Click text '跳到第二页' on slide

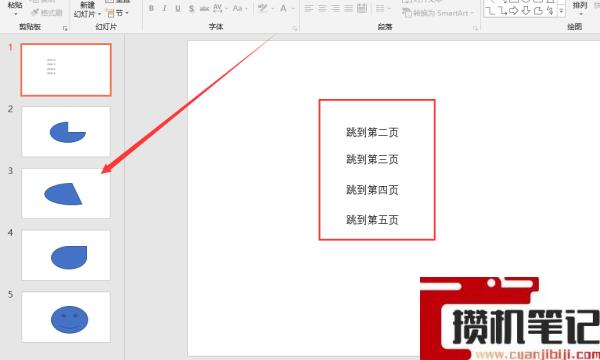click(372, 132)
